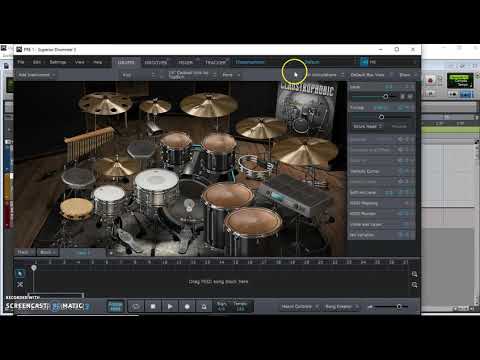Click the Tuning value field
This screenshot has height=360, width=480.
coord(379,108)
